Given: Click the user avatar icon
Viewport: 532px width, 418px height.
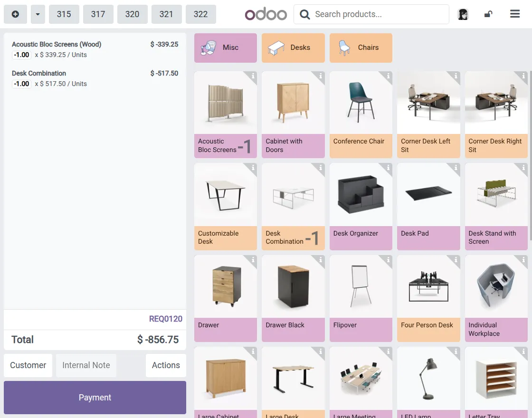Looking at the screenshot, I should [x=463, y=14].
